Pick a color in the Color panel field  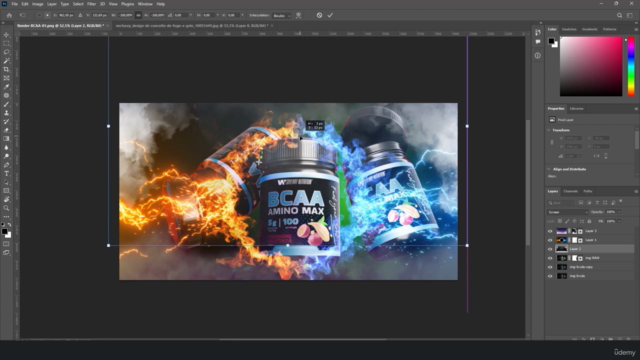click(x=591, y=67)
